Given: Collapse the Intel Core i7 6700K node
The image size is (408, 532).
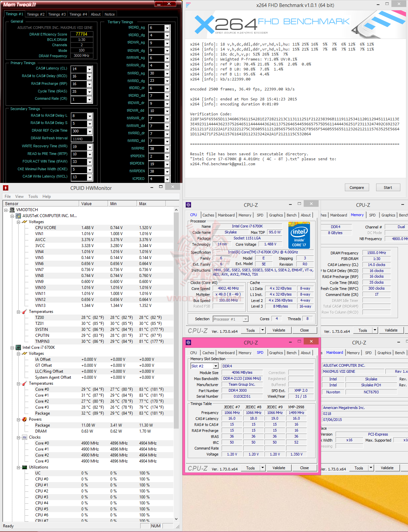Looking at the screenshot, I should click(12, 348).
